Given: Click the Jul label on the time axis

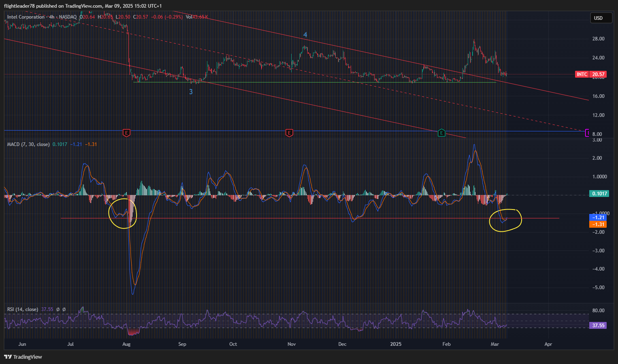Looking at the screenshot, I should coord(70,344).
